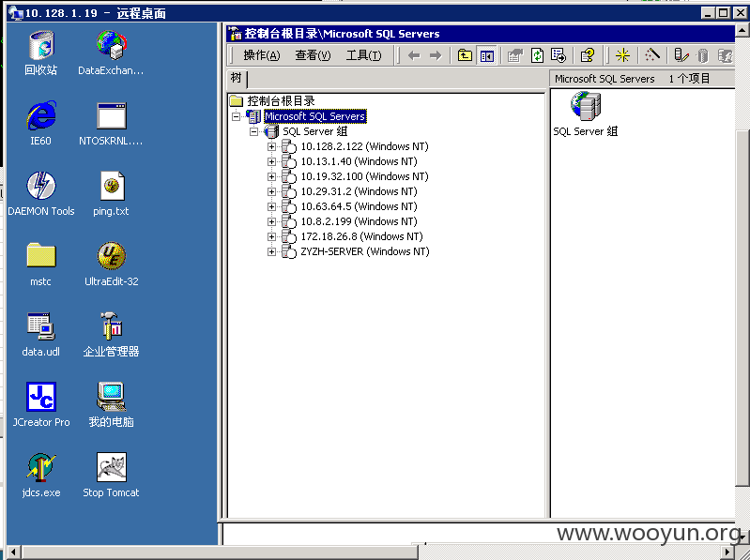Click the bottom horizontal scrollbar left arrow

tap(13, 552)
